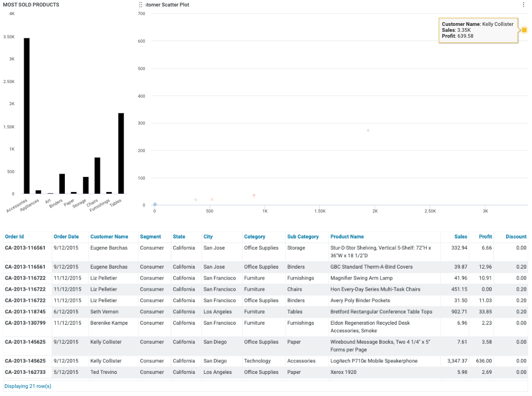Screen dimensions: 532x396
Task: Sort by the Order Id column header
Action: (15, 237)
